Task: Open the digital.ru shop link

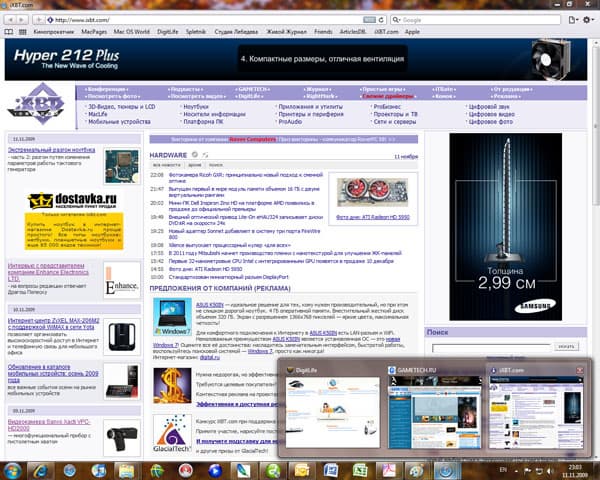Action: [x=210, y=357]
